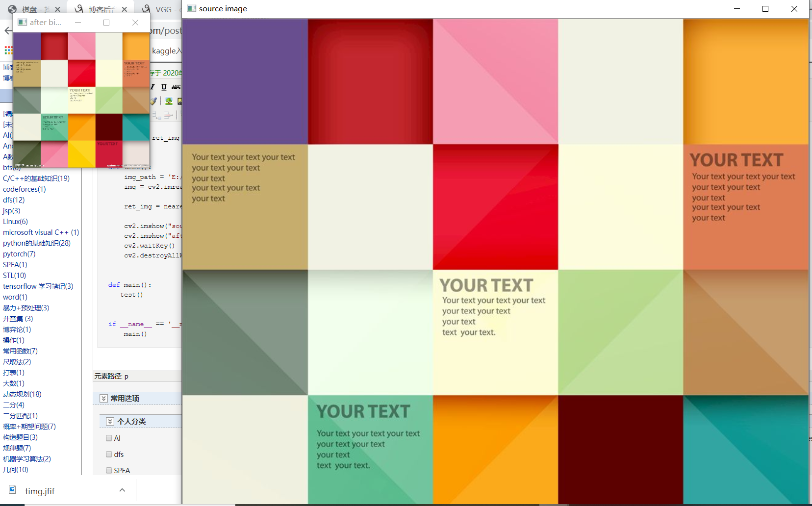Open the tensorflow 学习笔记(3) link
812x506 pixels.
(38, 286)
